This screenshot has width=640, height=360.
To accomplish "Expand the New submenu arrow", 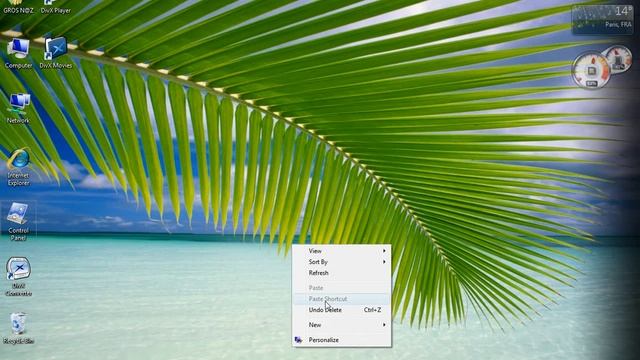I will 384,325.
